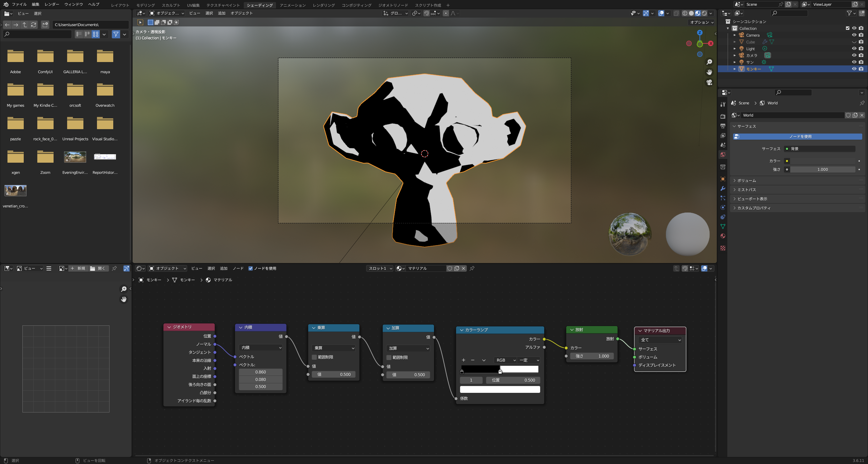Click the viewport zoom magnifier gizmo
The width and height of the screenshot is (868, 464).
709,62
